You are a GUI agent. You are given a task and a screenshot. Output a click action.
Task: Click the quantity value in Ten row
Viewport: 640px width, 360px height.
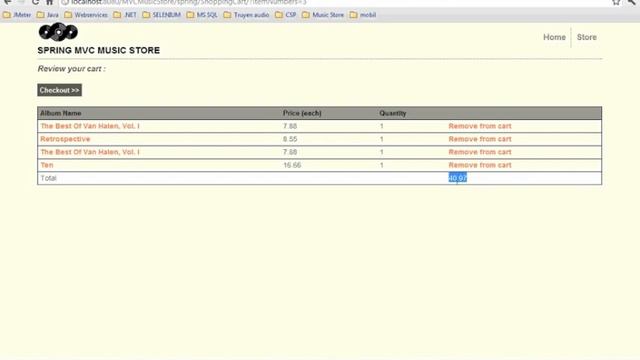click(382, 165)
